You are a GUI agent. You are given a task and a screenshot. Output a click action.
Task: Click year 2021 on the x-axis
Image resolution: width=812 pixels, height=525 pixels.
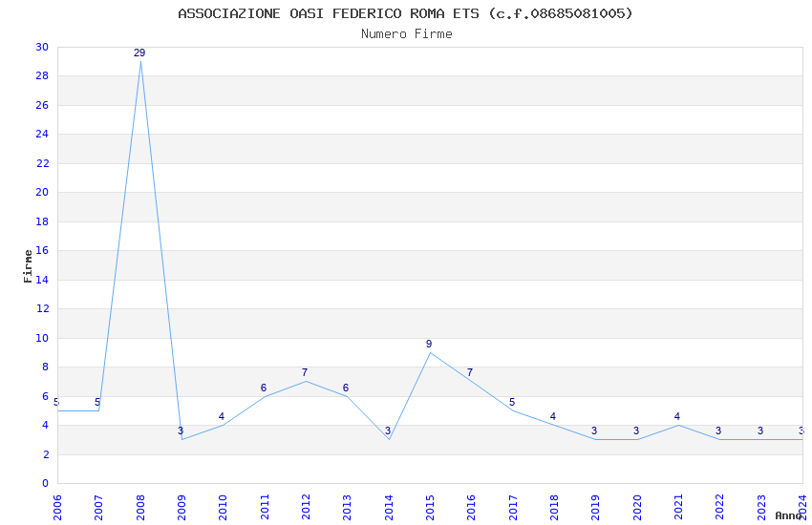(678, 508)
